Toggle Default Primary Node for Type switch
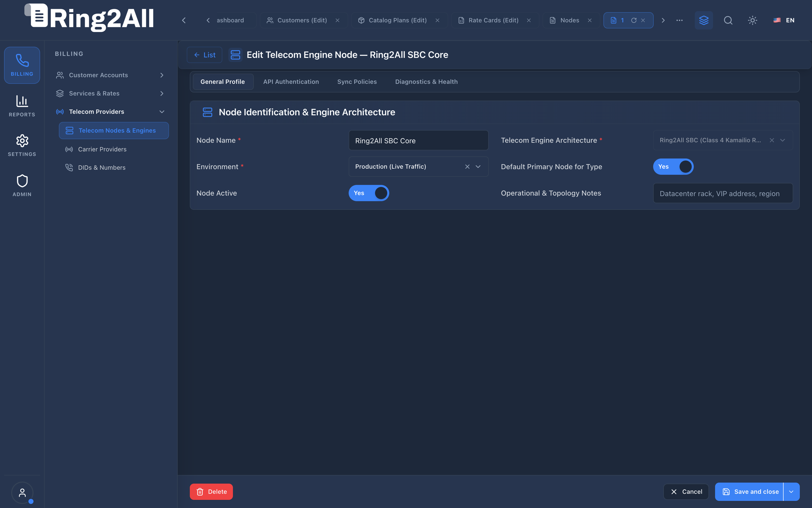This screenshot has height=508, width=812. click(x=673, y=167)
